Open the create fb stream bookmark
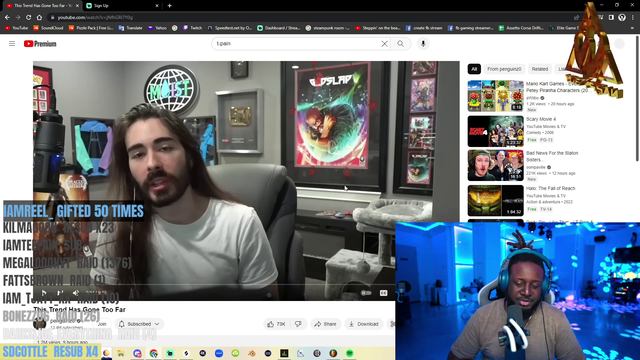The height and width of the screenshot is (360, 640). tap(424, 28)
